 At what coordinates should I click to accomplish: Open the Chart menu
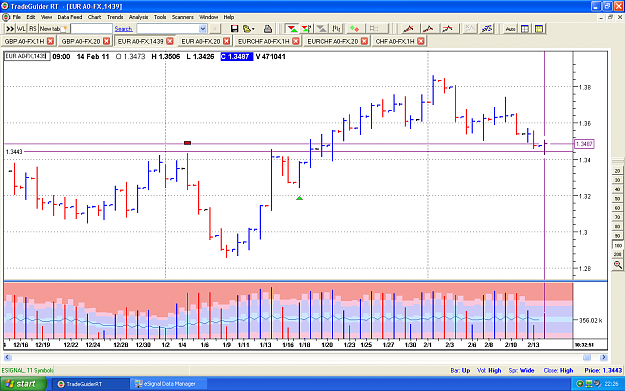pos(94,17)
